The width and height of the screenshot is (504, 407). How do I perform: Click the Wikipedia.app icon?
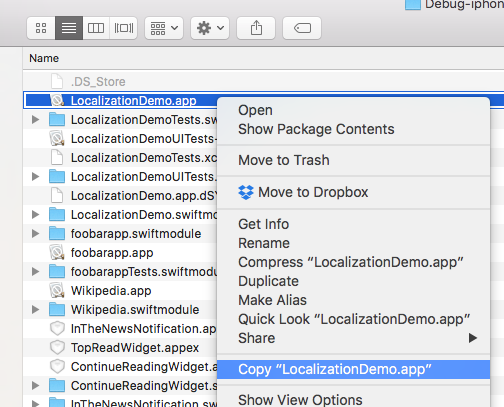pos(57,290)
